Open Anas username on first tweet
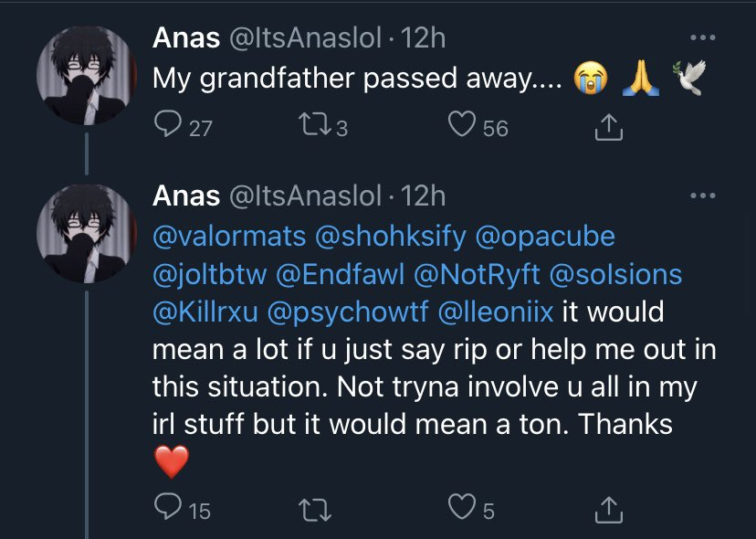756x539 pixels. click(x=186, y=38)
